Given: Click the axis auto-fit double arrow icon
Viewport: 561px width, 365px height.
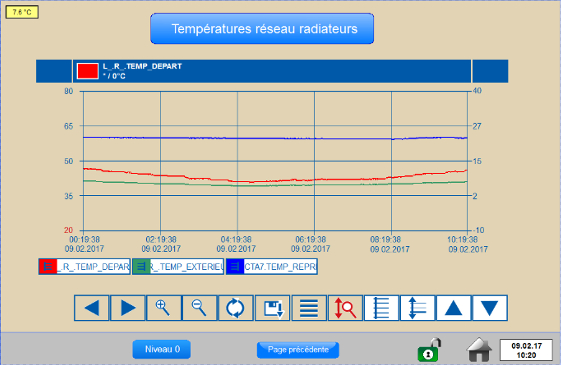Looking at the screenshot, I should coord(418,308).
